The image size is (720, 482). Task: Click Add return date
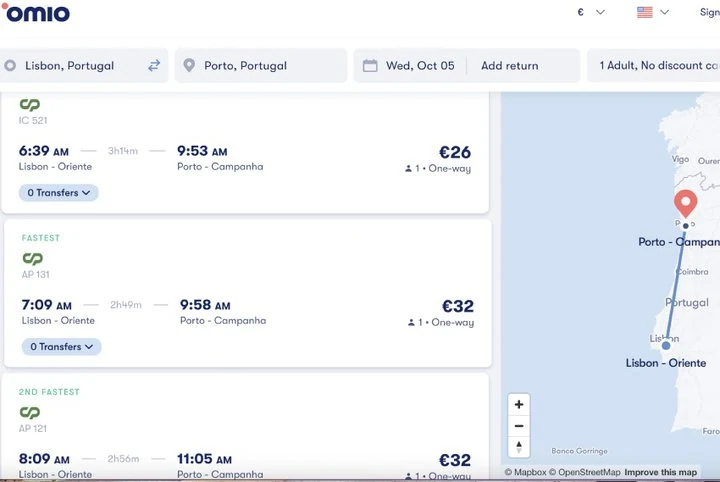(510, 66)
